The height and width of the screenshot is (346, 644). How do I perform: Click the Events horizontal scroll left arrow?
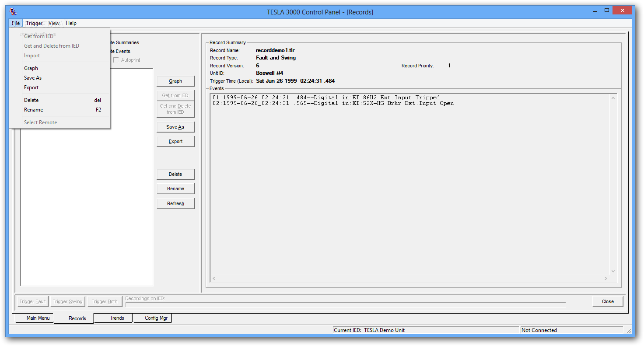(x=214, y=278)
